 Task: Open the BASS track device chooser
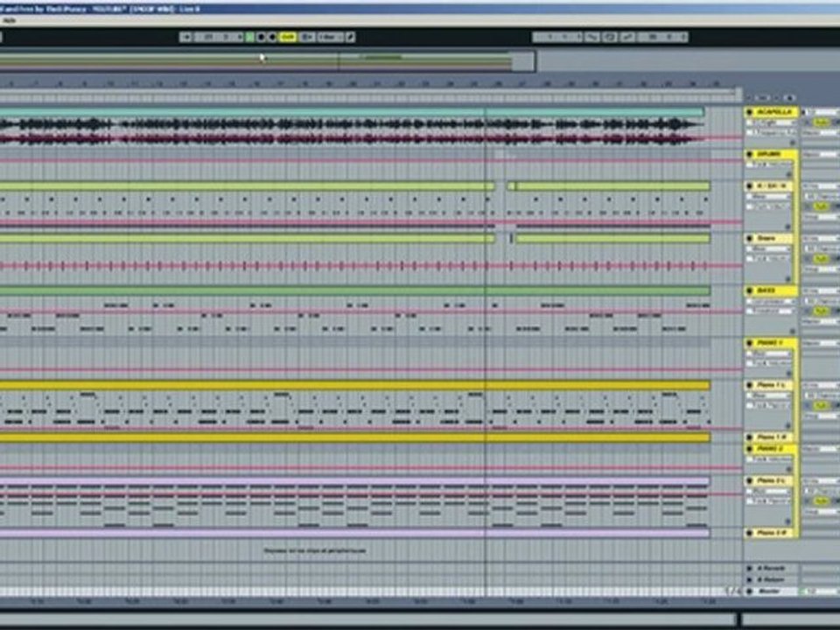pyautogui.click(x=772, y=302)
